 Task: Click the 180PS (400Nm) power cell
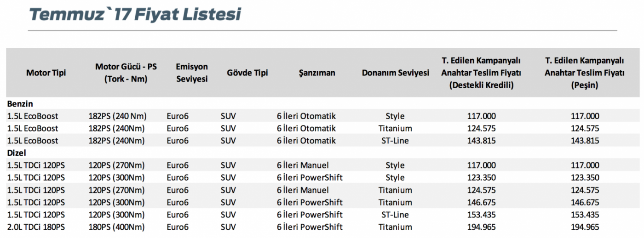click(x=116, y=227)
